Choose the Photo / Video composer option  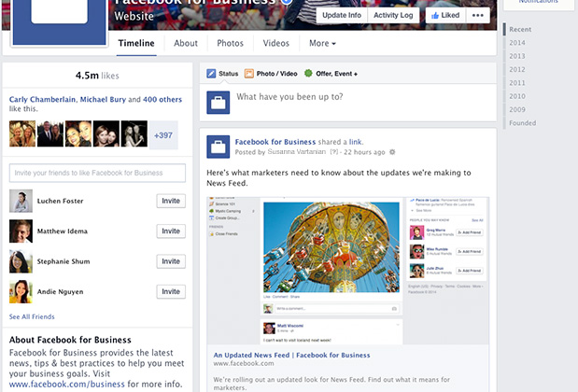(x=271, y=74)
